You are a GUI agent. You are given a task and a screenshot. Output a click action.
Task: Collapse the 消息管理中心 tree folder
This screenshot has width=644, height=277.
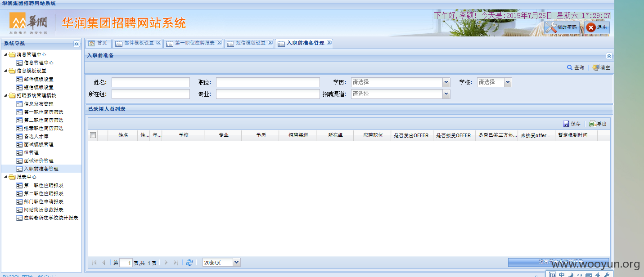[x=5, y=54]
